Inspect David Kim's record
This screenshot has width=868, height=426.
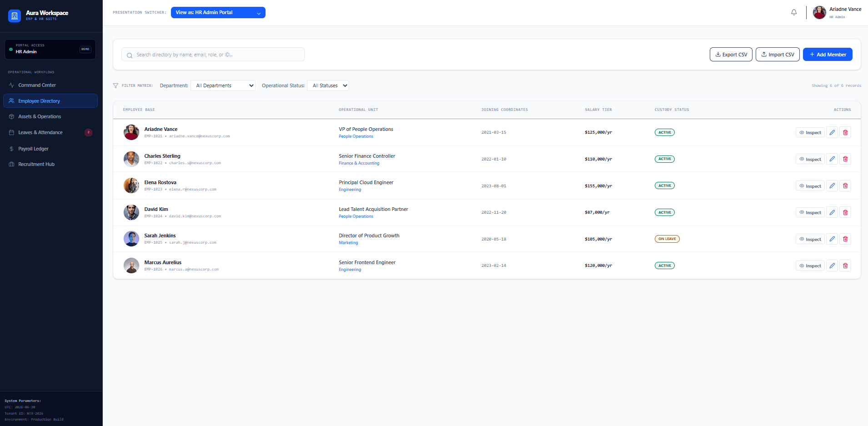tap(810, 212)
